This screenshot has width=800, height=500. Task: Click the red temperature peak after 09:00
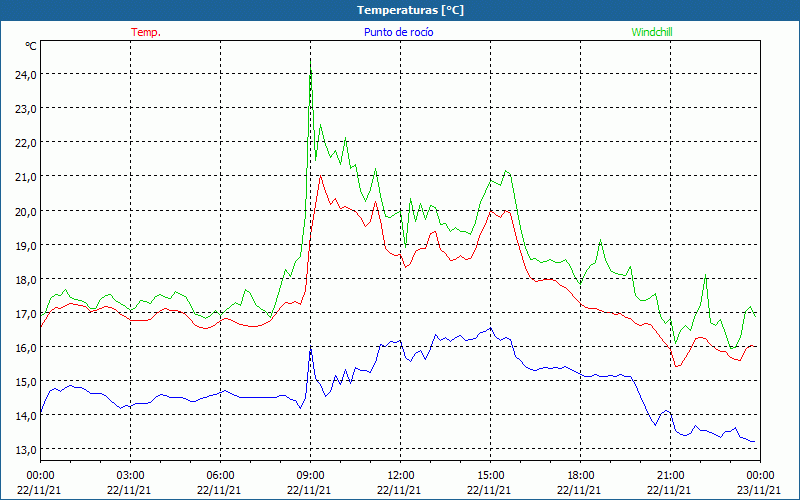point(320,176)
